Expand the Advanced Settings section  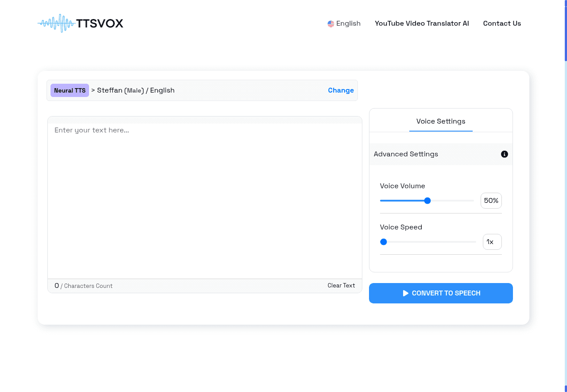pos(406,154)
